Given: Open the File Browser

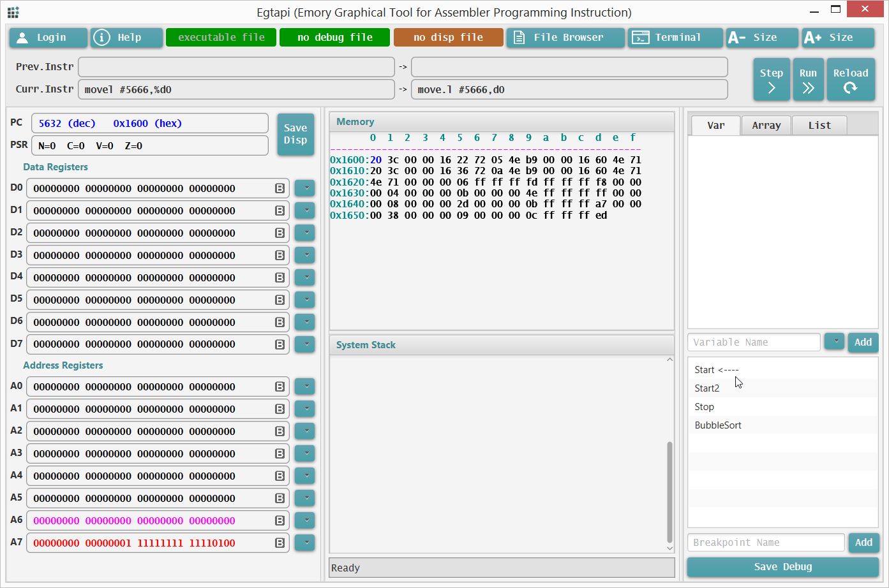Looking at the screenshot, I should (x=565, y=38).
